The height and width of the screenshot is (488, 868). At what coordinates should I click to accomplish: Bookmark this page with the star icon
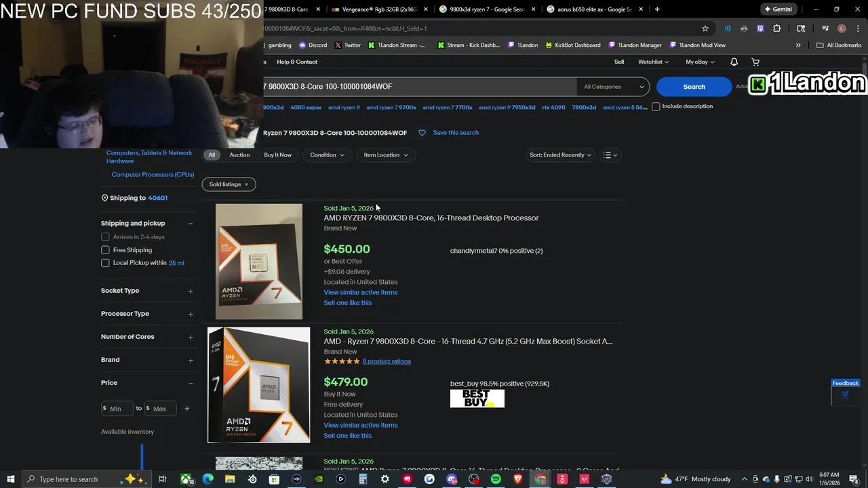pos(705,28)
